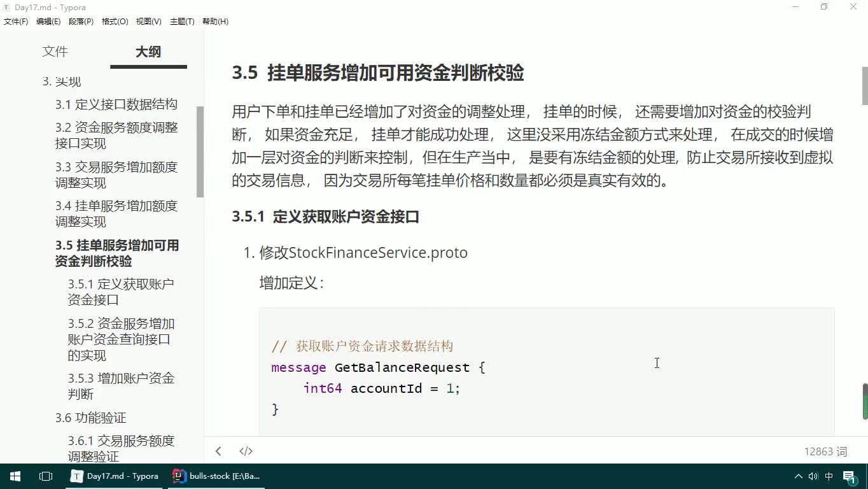Viewport: 868px width, 489px height.
Task: Click code comment 获取账户资金请求数据结构
Action: coord(362,346)
